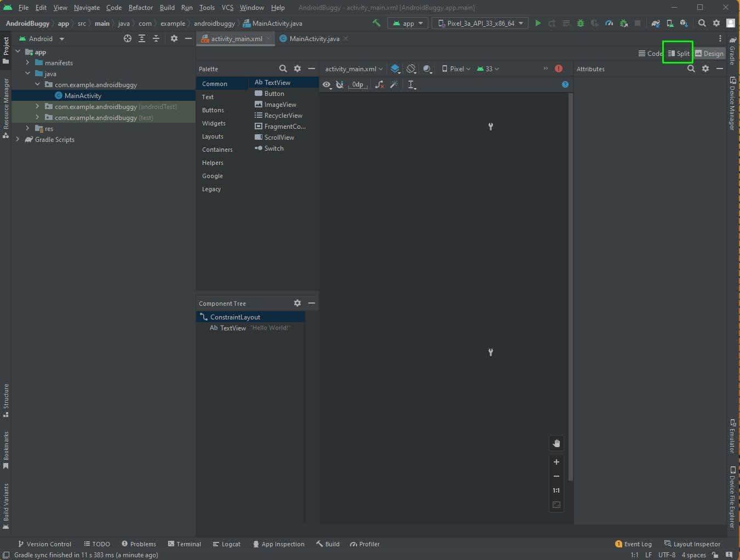Expand the res folder in project tree
Viewport: 740px width, 560px height.
(28, 128)
